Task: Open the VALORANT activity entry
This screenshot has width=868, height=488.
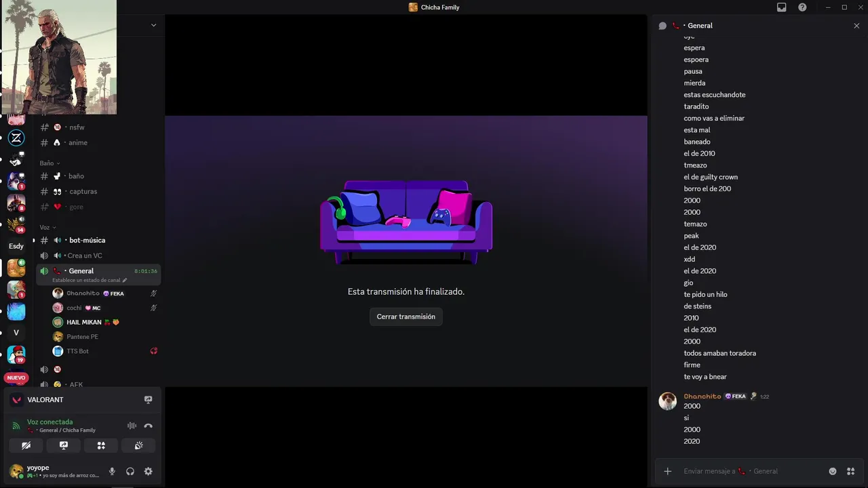Action: coord(45,400)
